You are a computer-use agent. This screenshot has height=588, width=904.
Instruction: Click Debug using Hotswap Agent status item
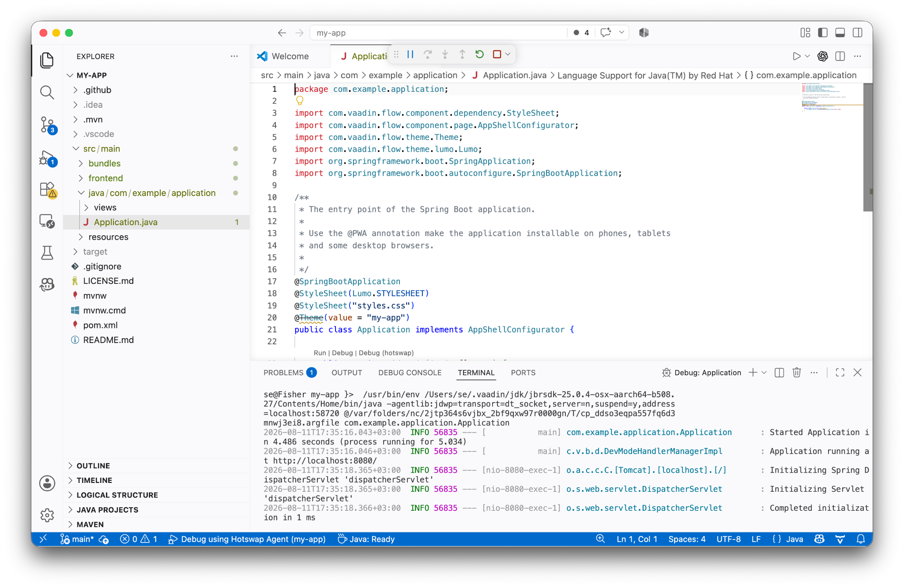247,539
